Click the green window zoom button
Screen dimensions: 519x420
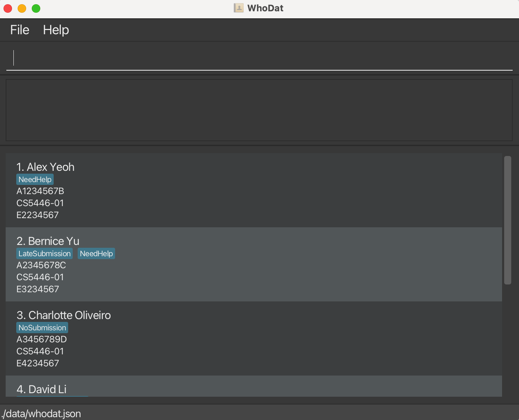point(36,8)
